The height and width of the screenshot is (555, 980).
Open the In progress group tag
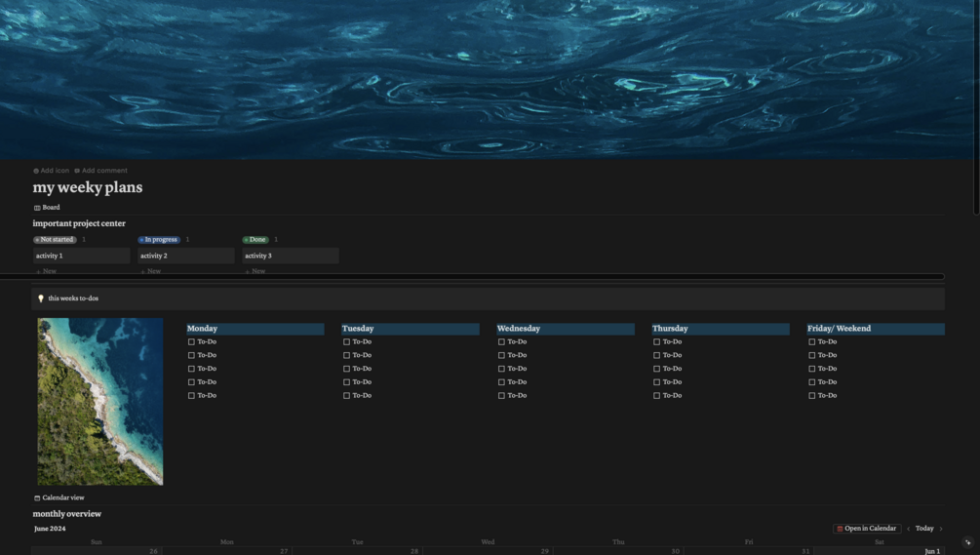[x=159, y=239]
